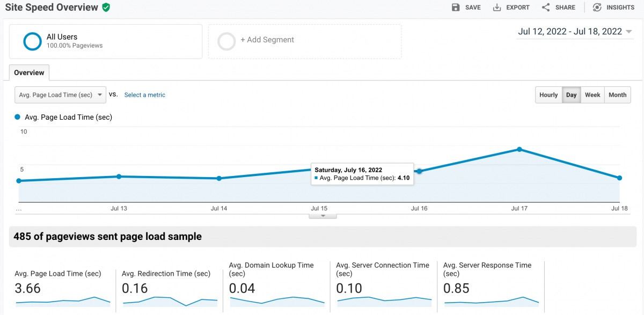Open the Avg. Page Load Time metric dropdown
Image resolution: width=644 pixels, height=315 pixels.
tap(60, 94)
